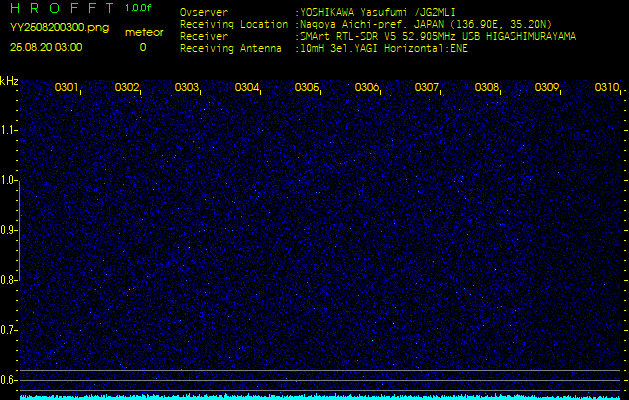Click the Ovserver field label
The width and height of the screenshot is (629, 400).
(x=204, y=12)
